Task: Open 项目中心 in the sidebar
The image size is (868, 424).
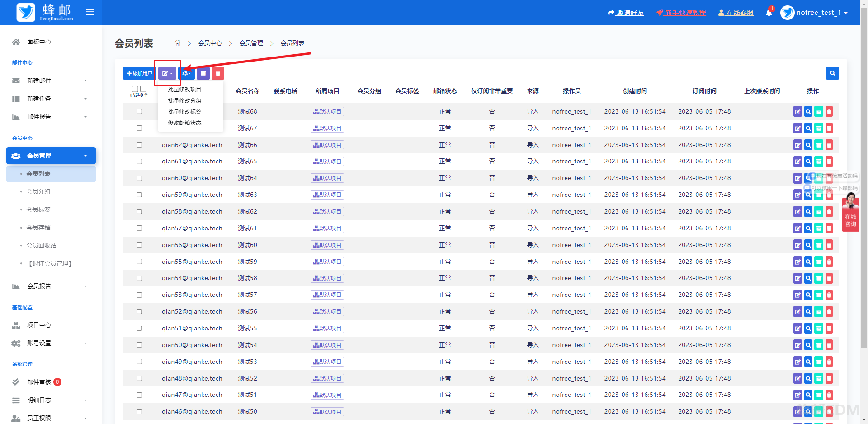Action: (39, 325)
